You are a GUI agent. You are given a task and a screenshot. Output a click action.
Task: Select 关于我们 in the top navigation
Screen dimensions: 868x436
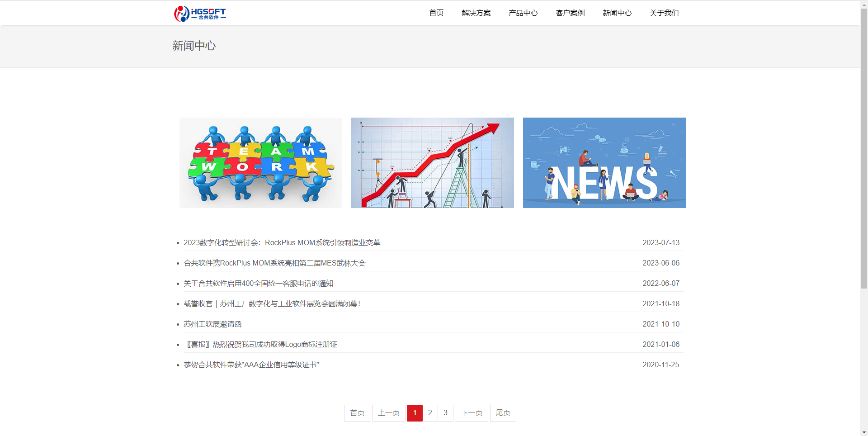(x=664, y=13)
